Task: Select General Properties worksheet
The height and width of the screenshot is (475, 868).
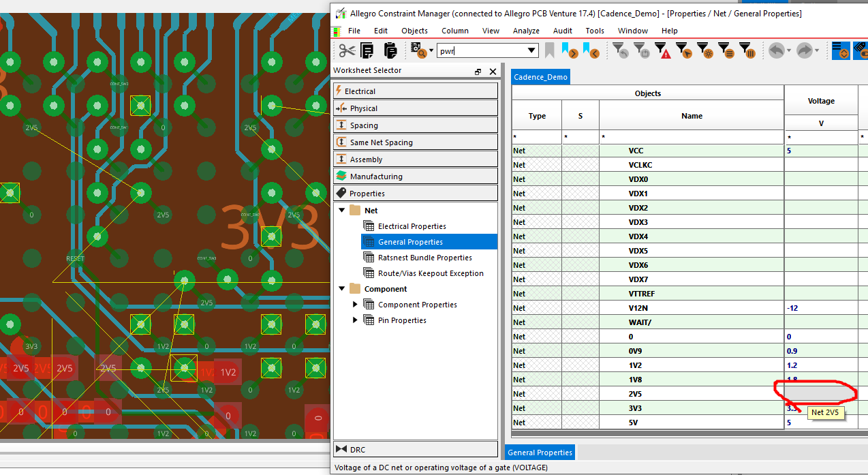Action: [x=410, y=242]
